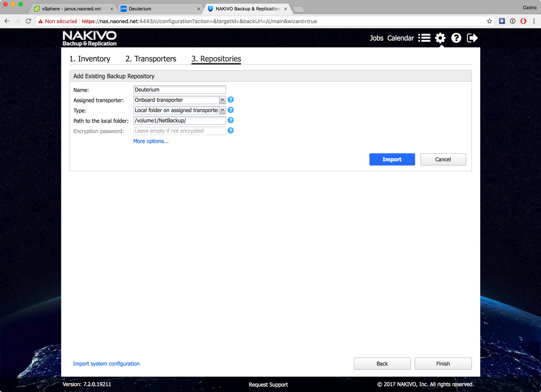The image size is (541, 392).
Task: Click the logout icon in header
Action: (x=472, y=38)
